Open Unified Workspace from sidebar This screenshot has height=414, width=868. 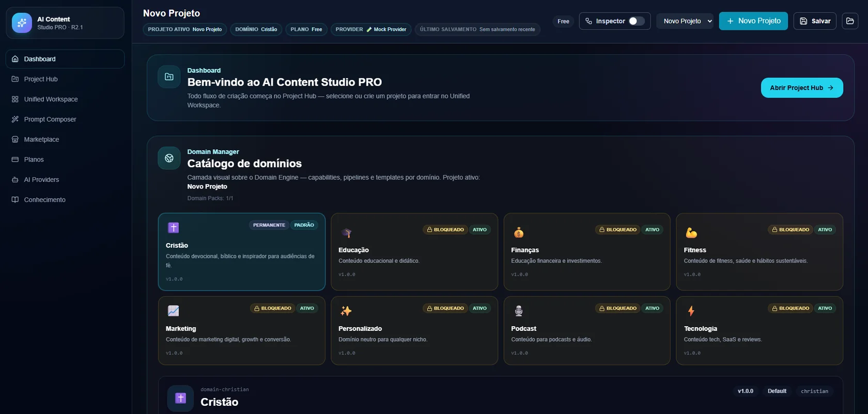point(65,99)
